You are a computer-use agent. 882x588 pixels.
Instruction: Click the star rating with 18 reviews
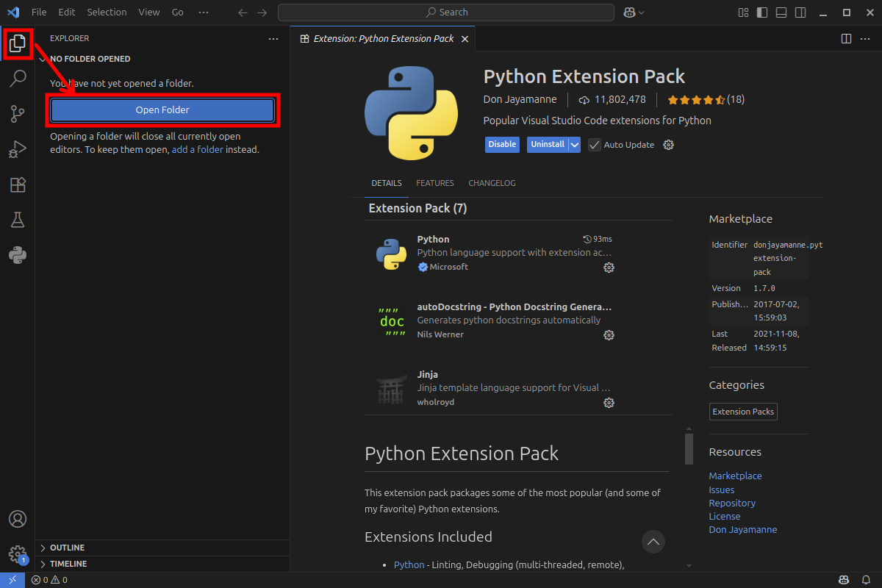[x=706, y=99]
